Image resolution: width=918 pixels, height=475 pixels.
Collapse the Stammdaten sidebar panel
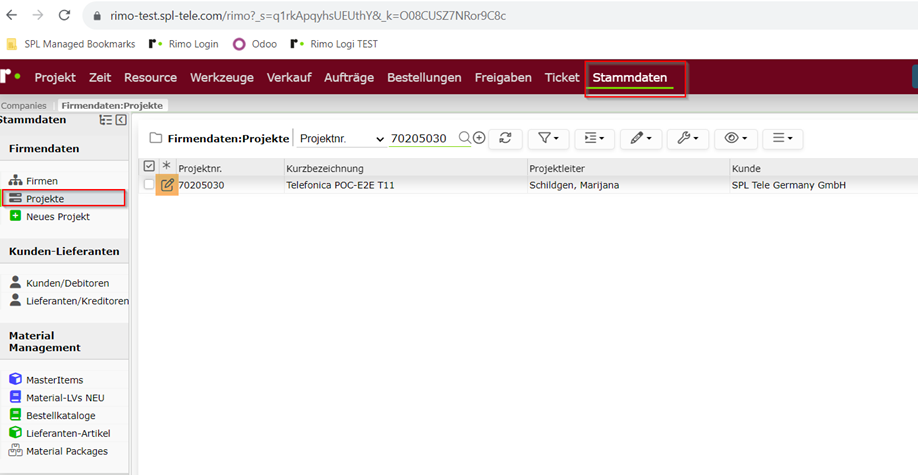121,120
